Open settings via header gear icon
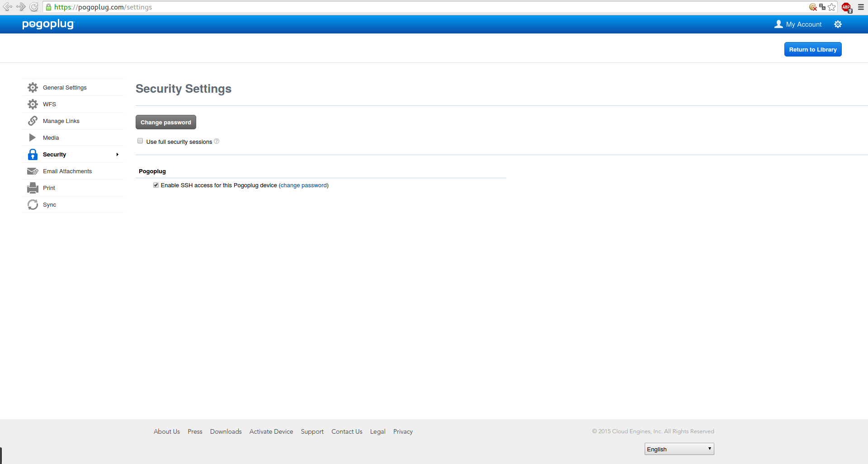Image resolution: width=868 pixels, height=464 pixels. 838,24
